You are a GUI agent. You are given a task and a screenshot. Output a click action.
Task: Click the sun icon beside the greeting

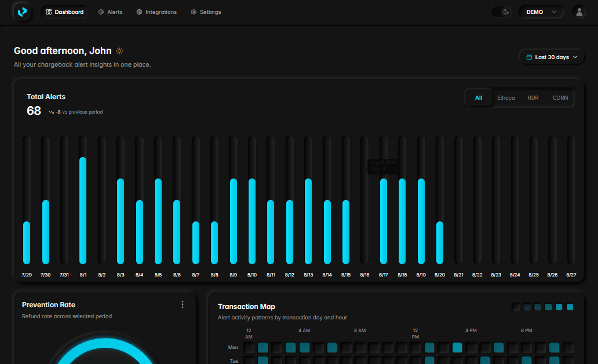[x=119, y=51]
